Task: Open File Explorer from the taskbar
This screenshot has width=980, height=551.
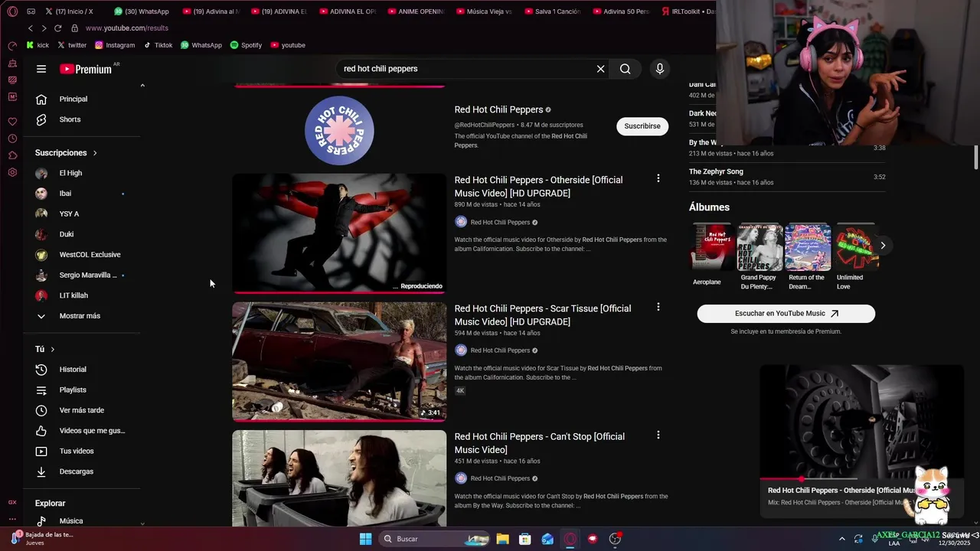Action: (x=502, y=539)
